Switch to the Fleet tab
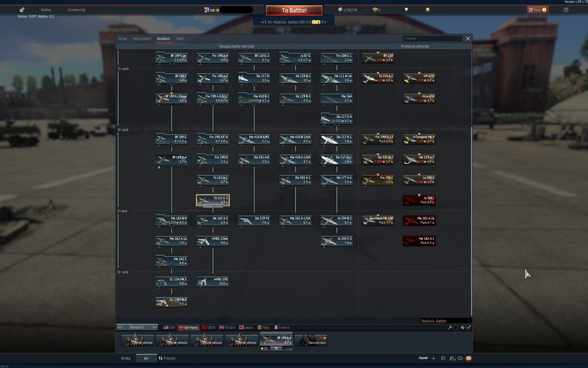This screenshot has height=368, width=588. point(180,39)
